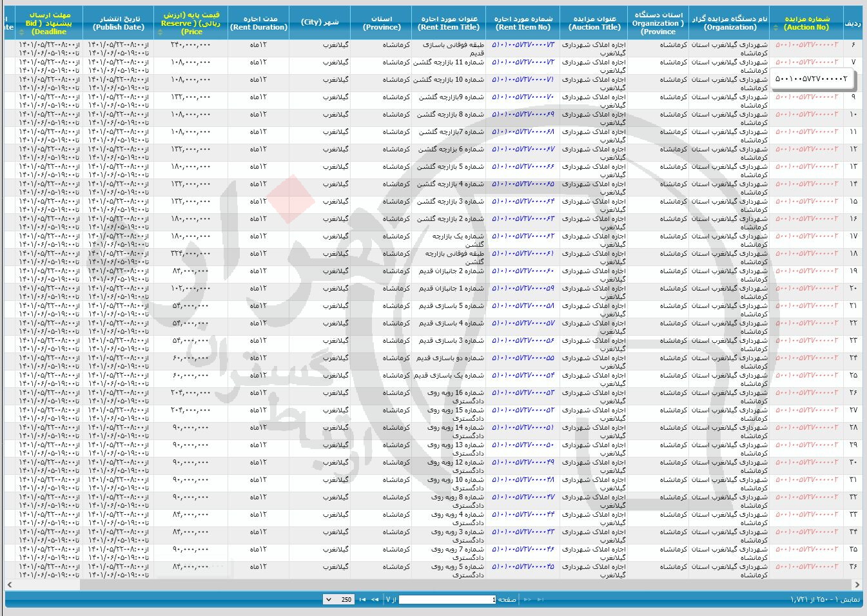
Task: Click rent item title 'شماره 2 جانبازان قدیم'
Action: point(451,271)
